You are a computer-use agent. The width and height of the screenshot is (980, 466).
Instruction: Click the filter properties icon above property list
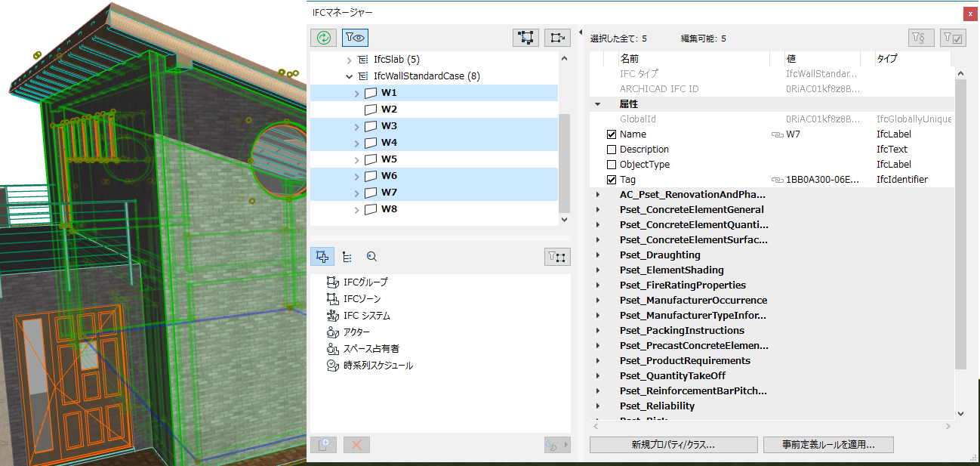tap(920, 37)
